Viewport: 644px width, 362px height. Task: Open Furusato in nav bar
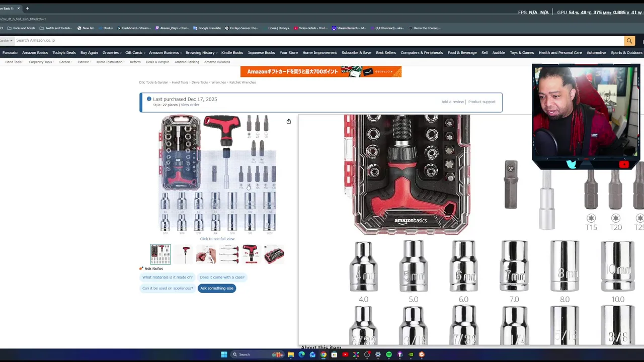[x=10, y=53]
